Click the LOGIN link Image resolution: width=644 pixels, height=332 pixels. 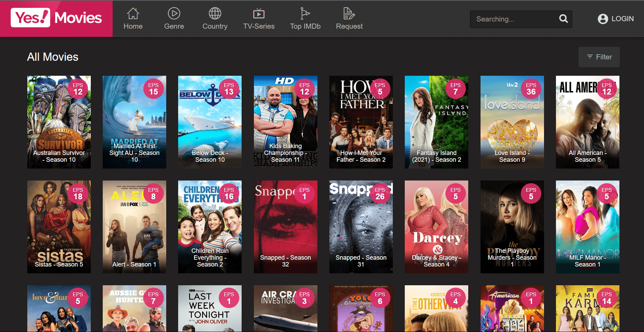point(622,19)
